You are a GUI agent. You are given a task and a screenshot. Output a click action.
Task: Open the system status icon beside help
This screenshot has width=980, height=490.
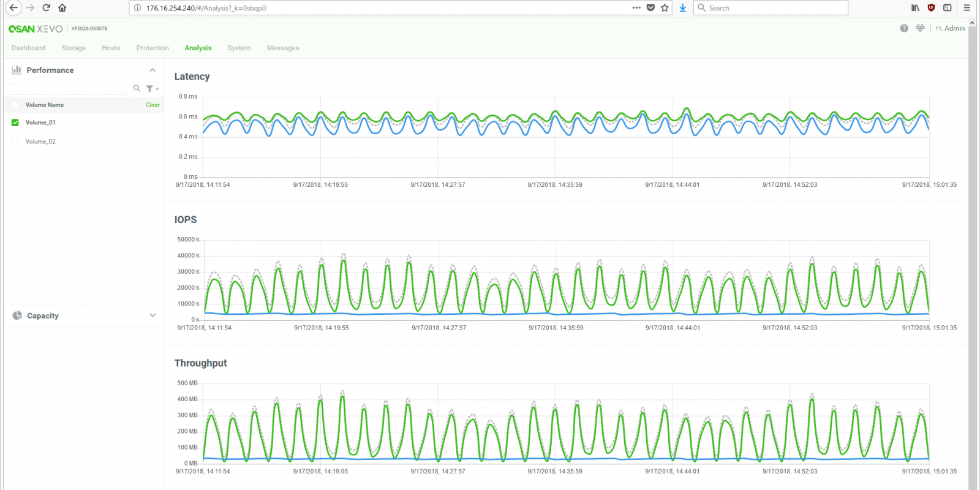[x=920, y=28]
